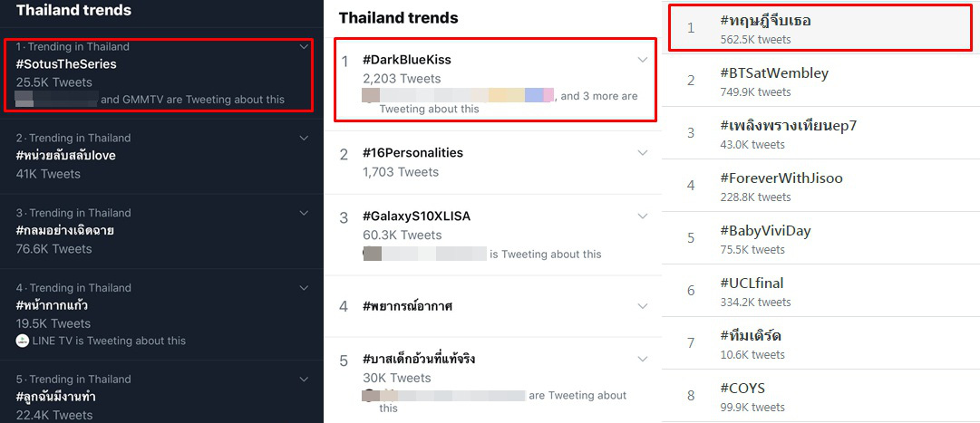This screenshot has height=423, width=980.
Task: View the #พยากรณ์อากาศ trend
Action: point(407,306)
